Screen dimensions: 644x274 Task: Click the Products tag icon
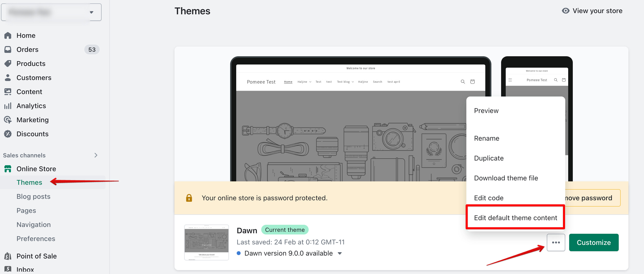point(8,63)
